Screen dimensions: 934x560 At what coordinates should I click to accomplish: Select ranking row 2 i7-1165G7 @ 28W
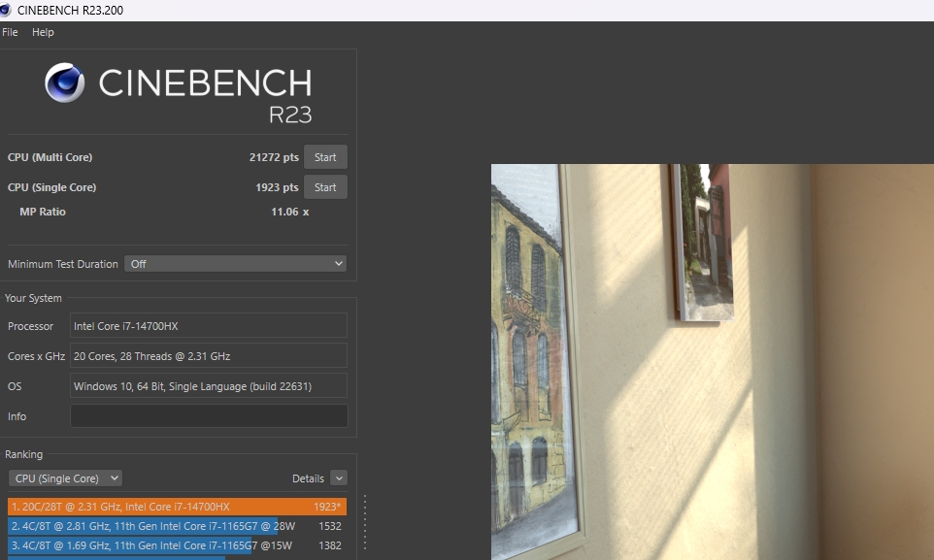coord(177,526)
